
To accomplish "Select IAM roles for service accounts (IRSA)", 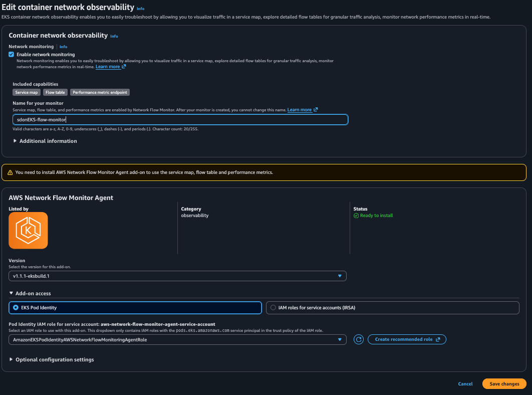I will point(393,308).
